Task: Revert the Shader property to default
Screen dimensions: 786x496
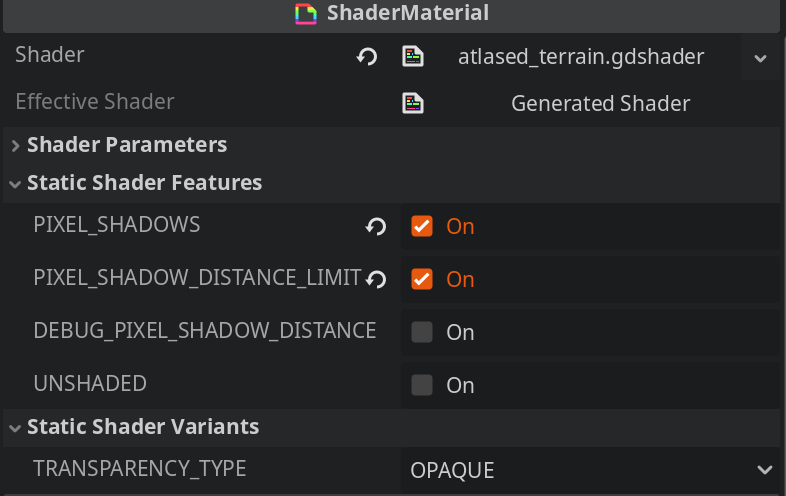Action: (367, 57)
